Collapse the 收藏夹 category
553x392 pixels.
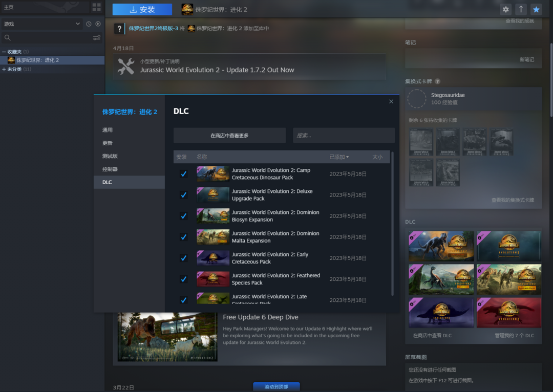pos(4,52)
